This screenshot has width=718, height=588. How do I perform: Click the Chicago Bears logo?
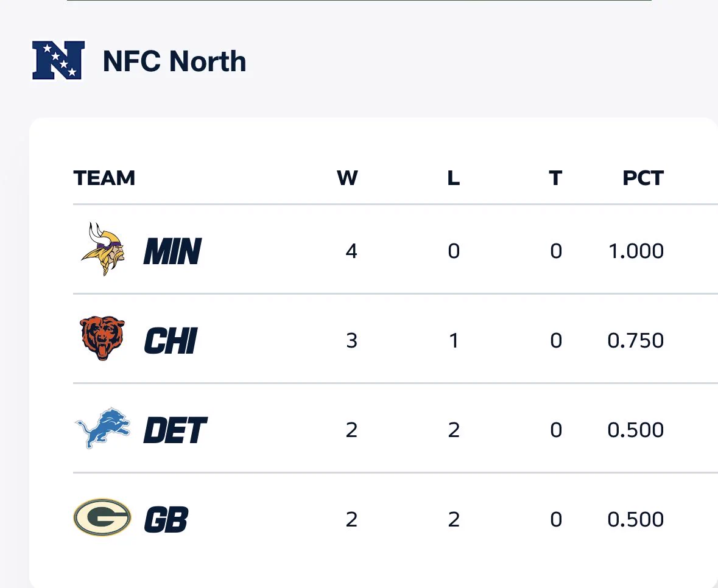coord(102,338)
